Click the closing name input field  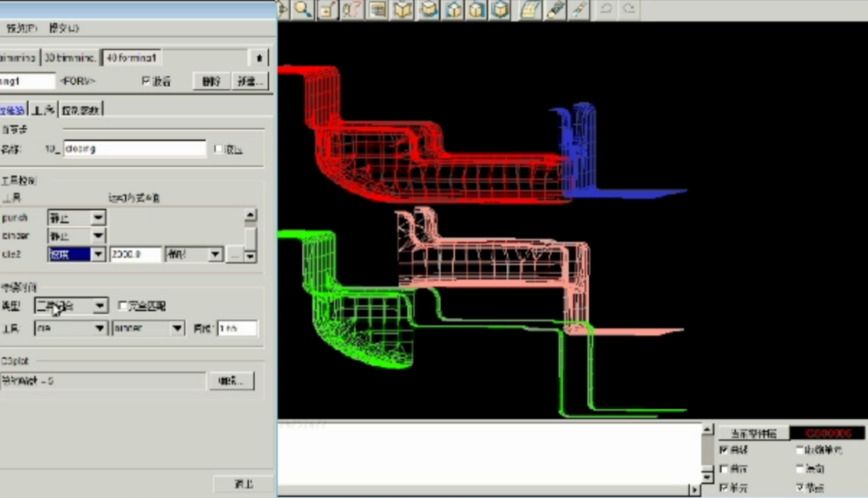click(x=134, y=149)
